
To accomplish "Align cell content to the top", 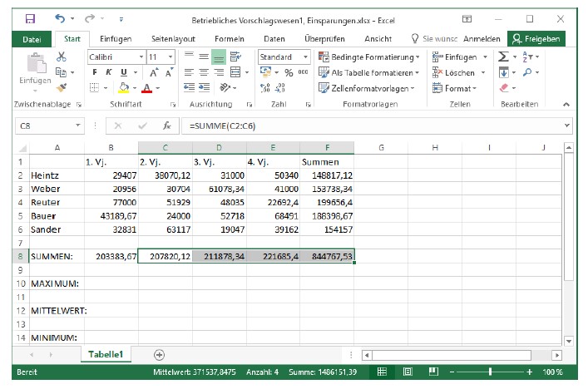I will [x=189, y=57].
